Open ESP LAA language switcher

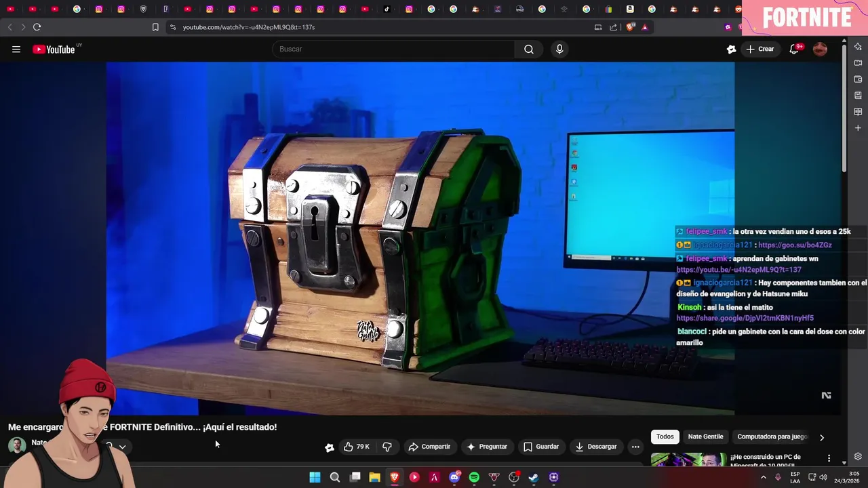[795, 477]
